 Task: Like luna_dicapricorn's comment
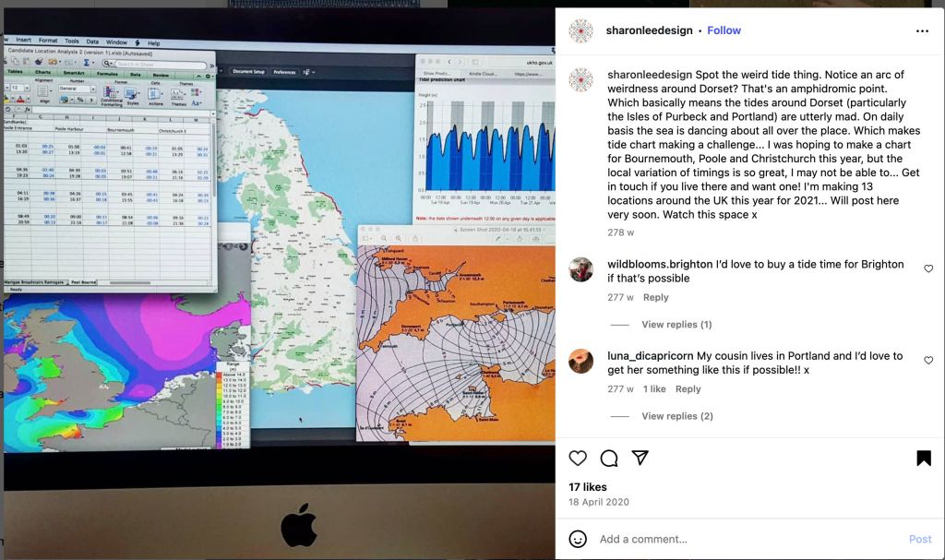928,361
